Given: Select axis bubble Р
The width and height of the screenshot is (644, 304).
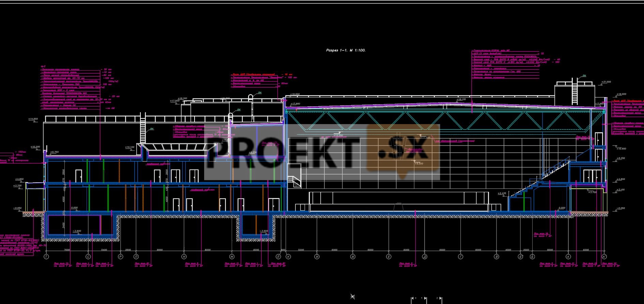Looking at the screenshot, I should [x=120, y=256].
